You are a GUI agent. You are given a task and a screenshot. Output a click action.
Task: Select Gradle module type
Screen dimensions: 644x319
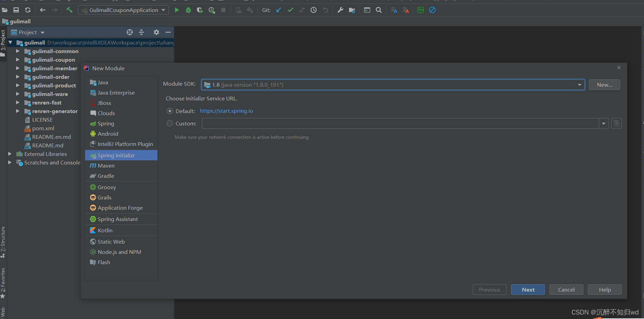click(x=121, y=176)
